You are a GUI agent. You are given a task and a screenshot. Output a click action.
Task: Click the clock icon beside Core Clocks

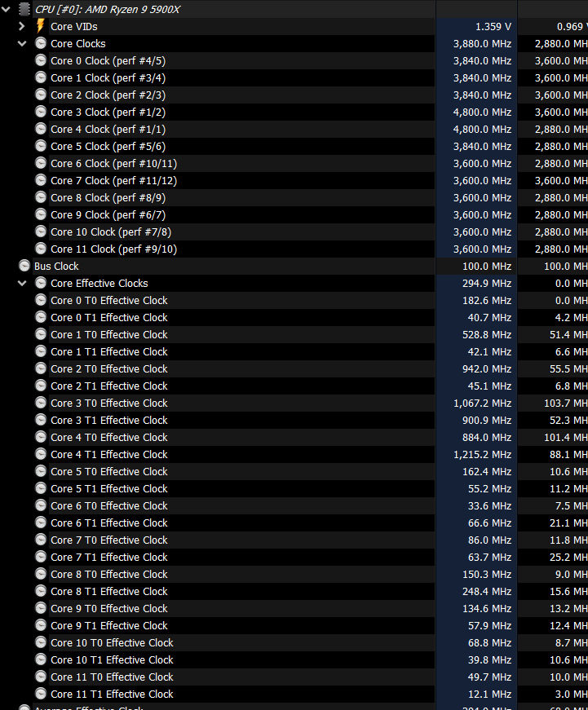tap(41, 43)
